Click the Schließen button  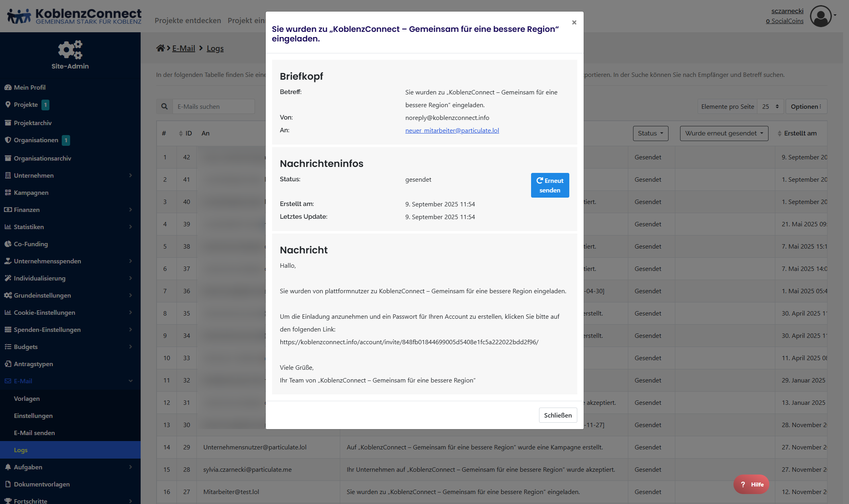pos(558,415)
